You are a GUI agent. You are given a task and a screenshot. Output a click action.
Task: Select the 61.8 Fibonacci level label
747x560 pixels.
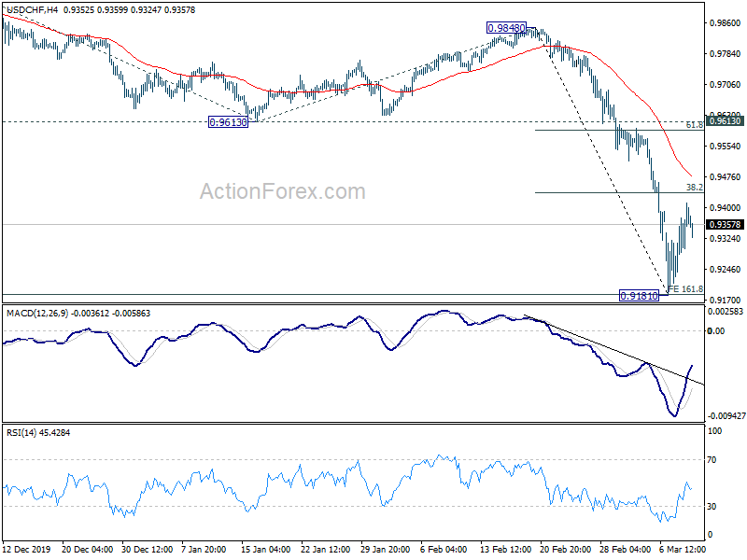[694, 125]
